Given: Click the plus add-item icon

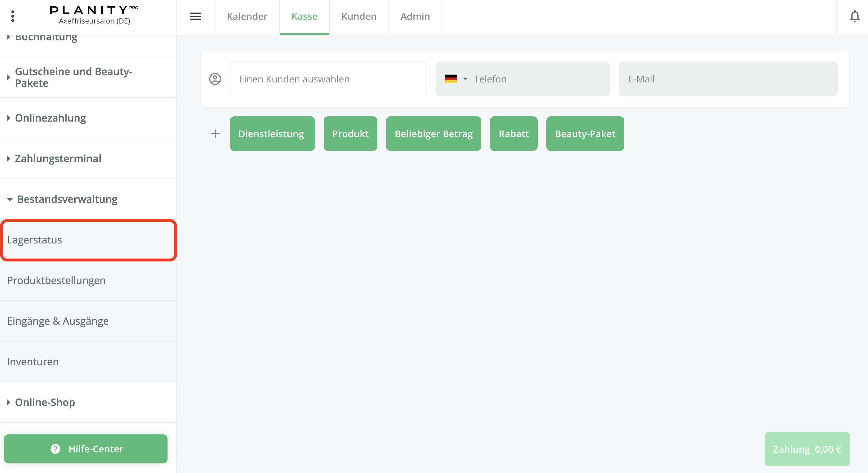Looking at the screenshot, I should pos(215,134).
